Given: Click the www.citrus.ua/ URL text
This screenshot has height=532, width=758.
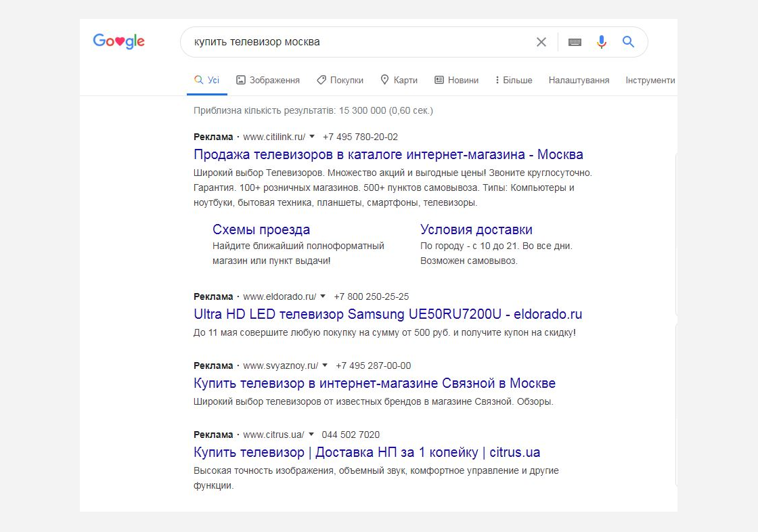Looking at the screenshot, I should click(x=273, y=435).
